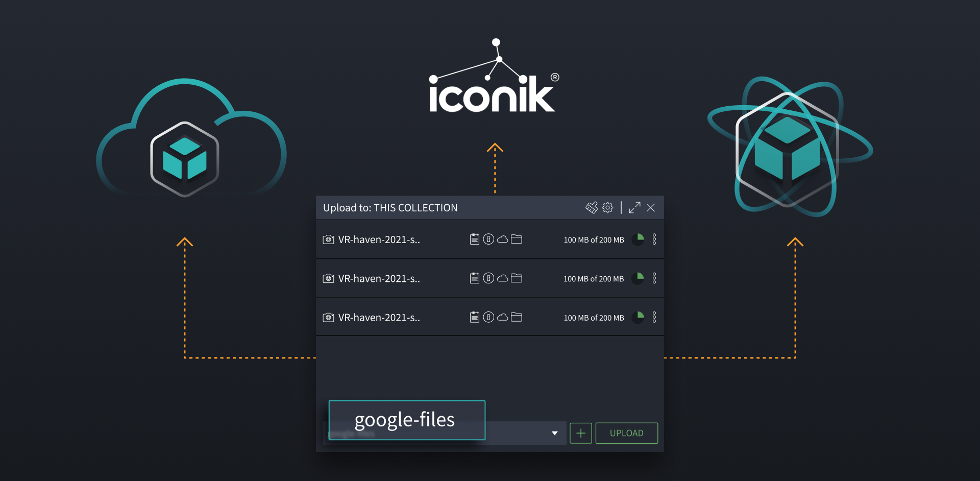Click the cloud icon on the first upload row
The image size is (980, 481).
(503, 239)
